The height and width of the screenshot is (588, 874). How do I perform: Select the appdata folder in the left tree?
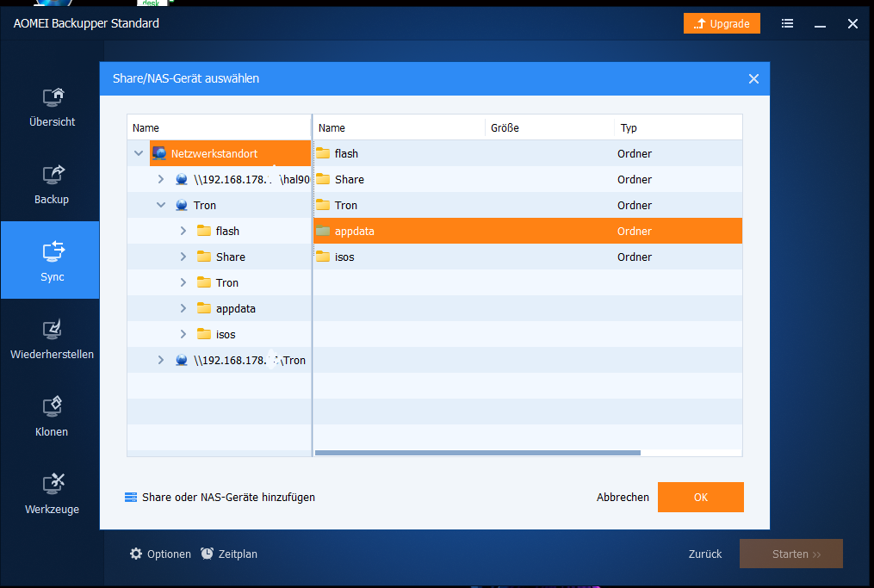click(x=236, y=309)
